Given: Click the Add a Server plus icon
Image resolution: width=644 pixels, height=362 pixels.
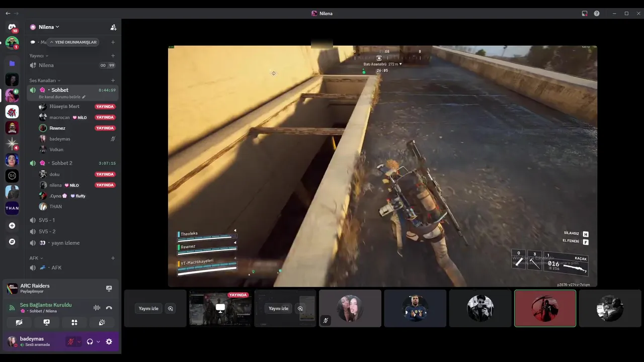Looking at the screenshot, I should point(12,226).
